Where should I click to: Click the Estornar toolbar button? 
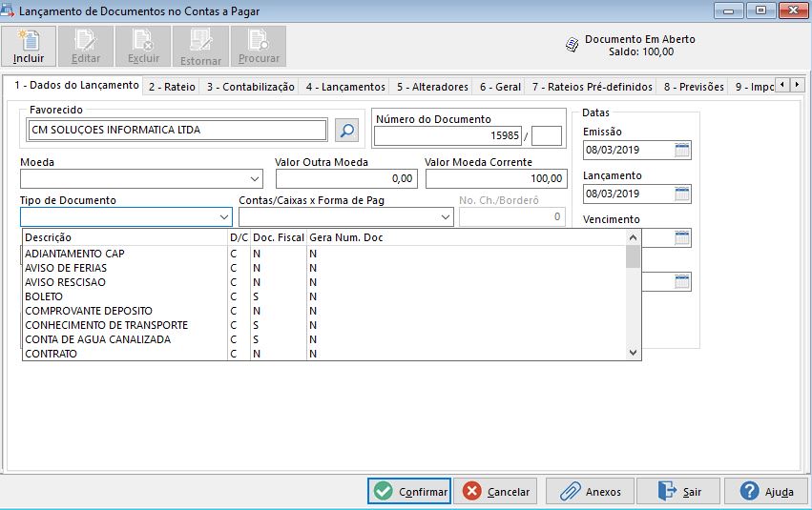click(200, 47)
